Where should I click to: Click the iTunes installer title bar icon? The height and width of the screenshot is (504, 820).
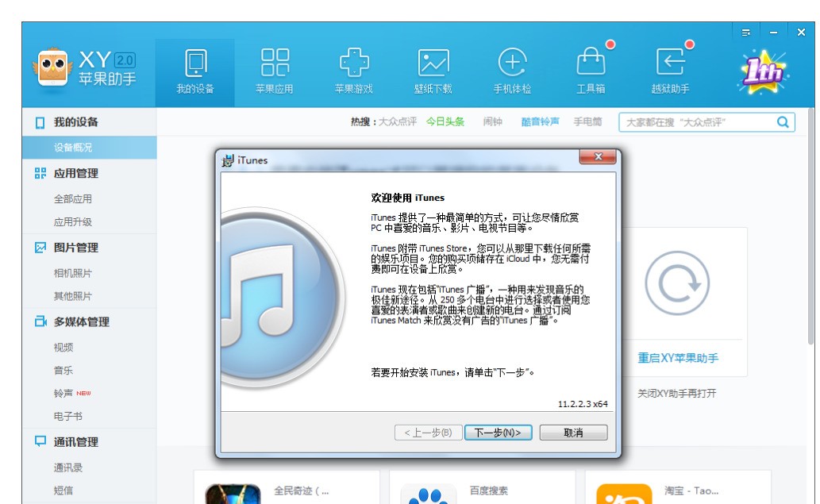pos(228,160)
